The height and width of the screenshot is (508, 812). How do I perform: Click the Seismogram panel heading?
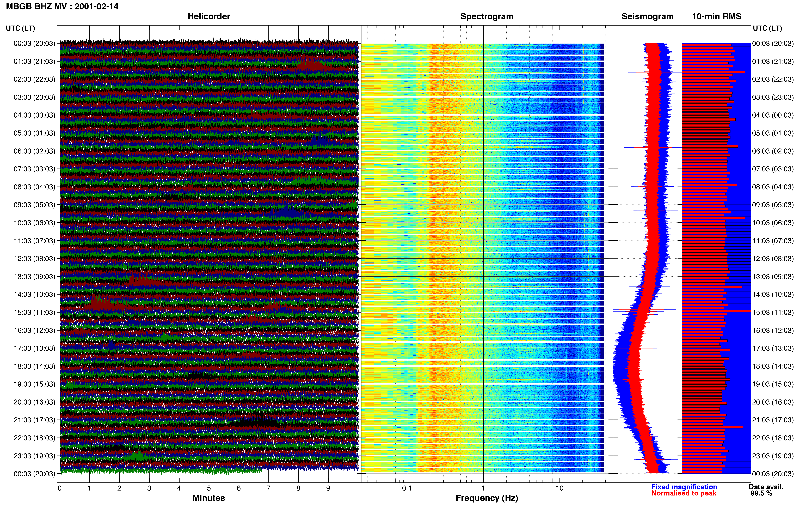point(648,16)
